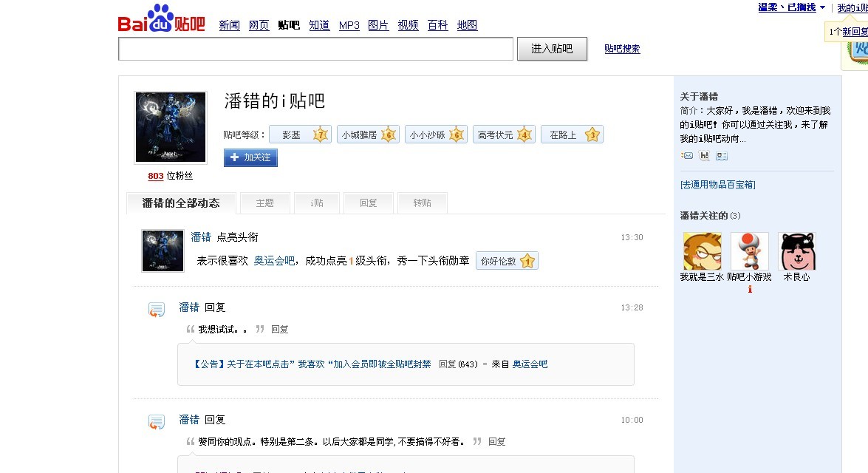868x473 pixels.
Task: Open the 贴吧搜索 link
Action: tap(622, 49)
